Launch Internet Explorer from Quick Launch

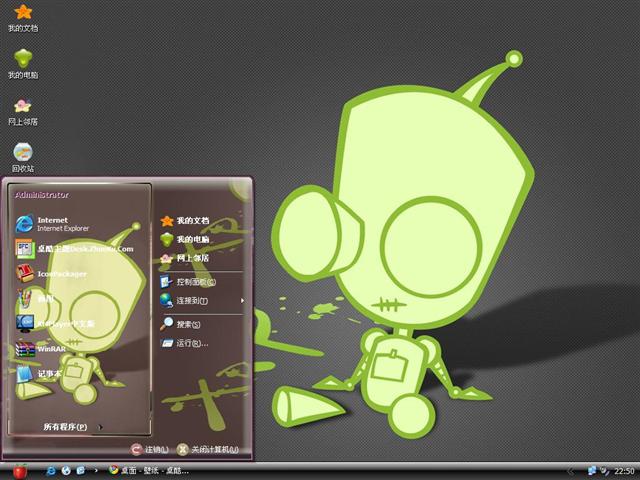point(51,471)
